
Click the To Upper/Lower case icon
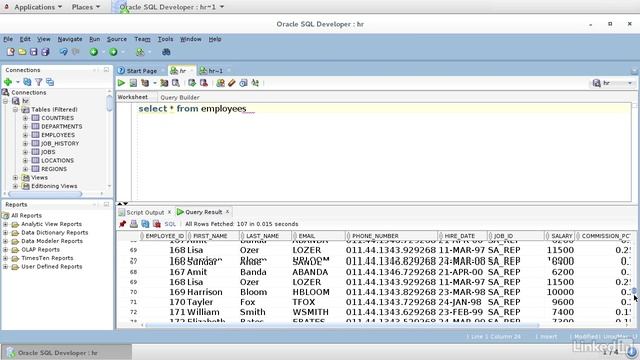(x=255, y=83)
